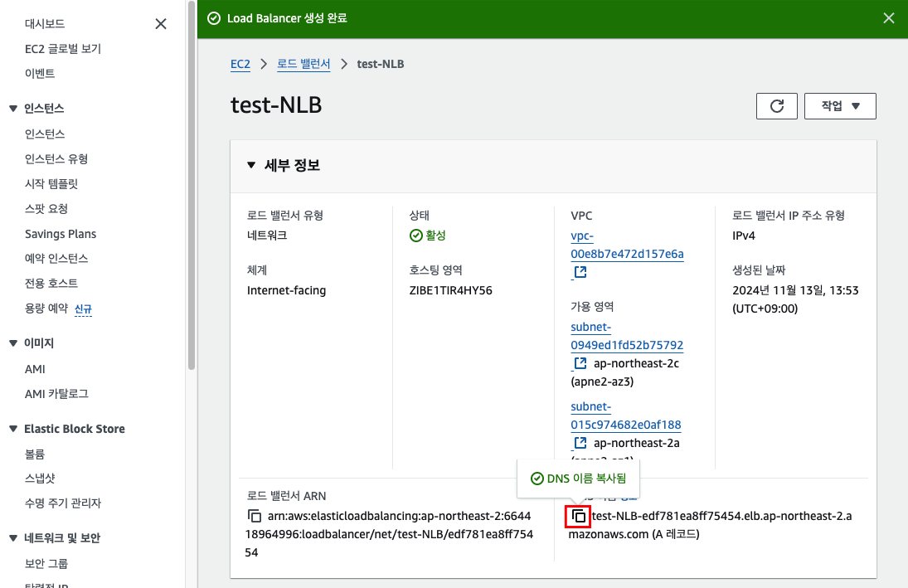Image resolution: width=908 pixels, height=588 pixels.
Task: Open the 작업 actions dropdown
Action: 840,106
